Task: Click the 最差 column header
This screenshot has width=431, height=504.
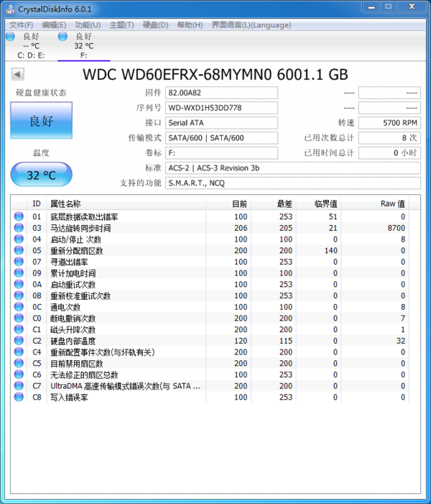Action: coord(273,203)
